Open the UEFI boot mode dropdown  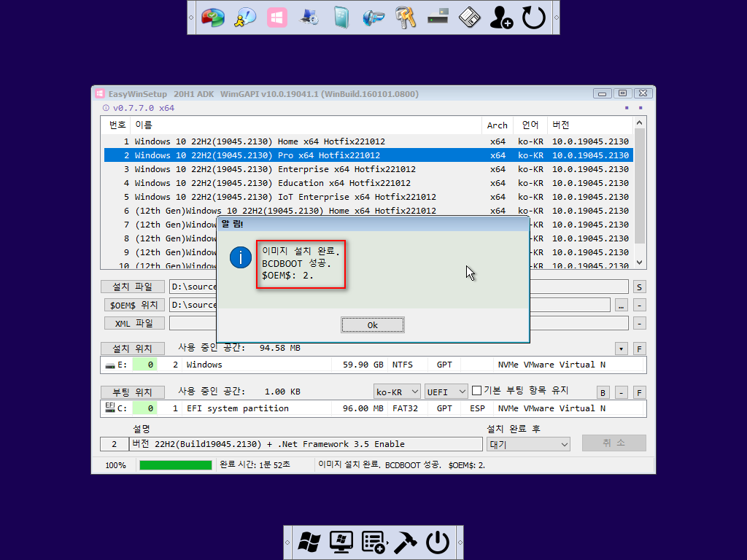tap(446, 392)
